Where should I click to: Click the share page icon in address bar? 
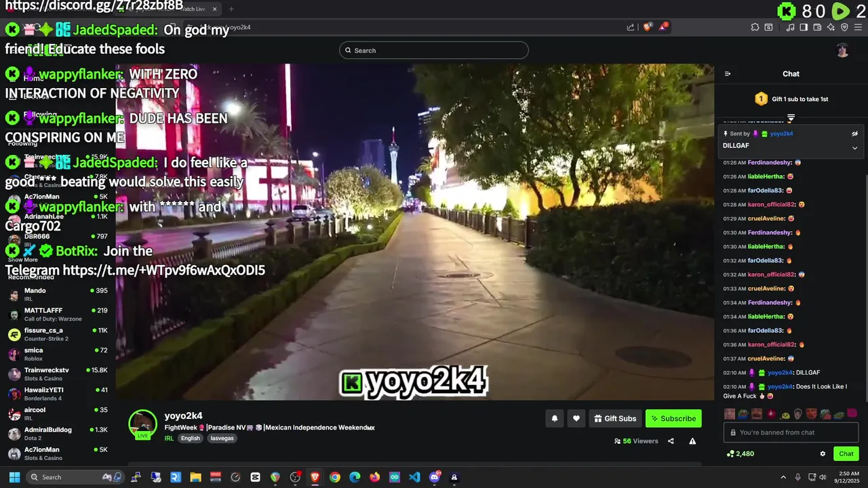point(631,27)
